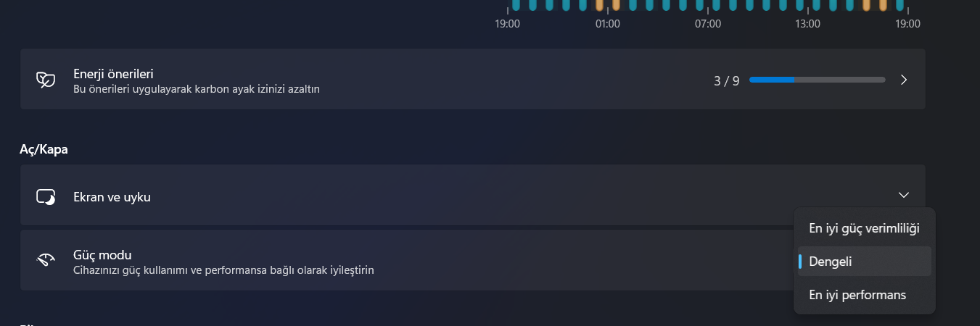Click the Güç modu gauge icon
The image size is (980, 326).
click(46, 261)
